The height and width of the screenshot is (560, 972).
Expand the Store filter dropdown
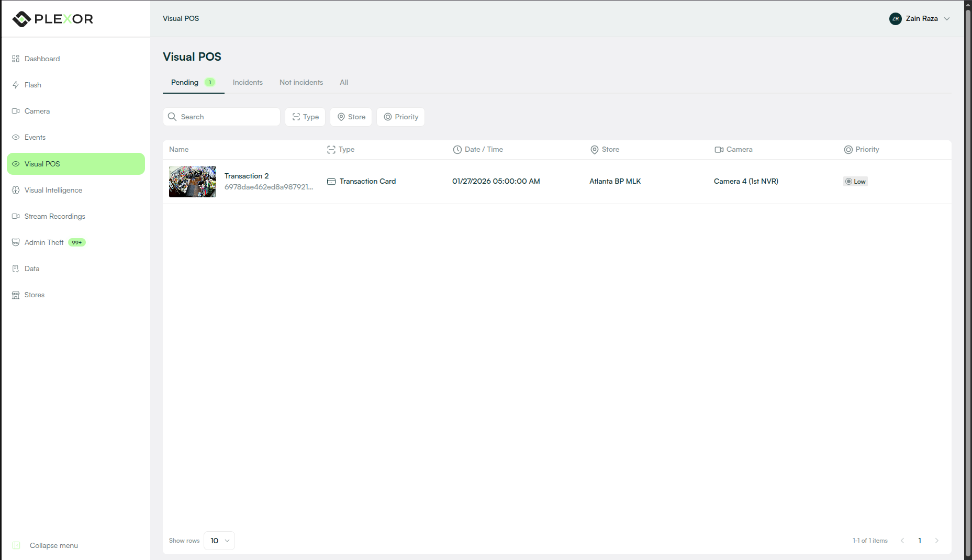click(351, 117)
